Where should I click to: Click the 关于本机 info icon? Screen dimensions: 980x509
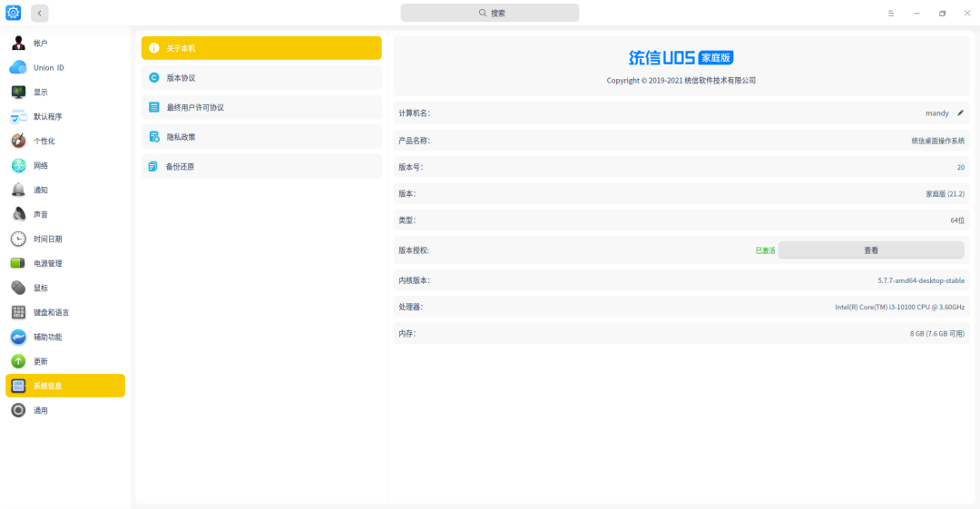(153, 48)
